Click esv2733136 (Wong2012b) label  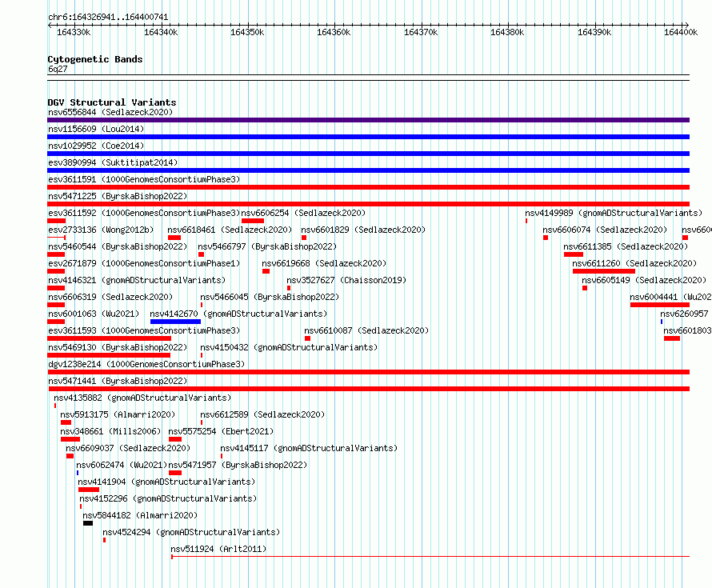tap(101, 230)
